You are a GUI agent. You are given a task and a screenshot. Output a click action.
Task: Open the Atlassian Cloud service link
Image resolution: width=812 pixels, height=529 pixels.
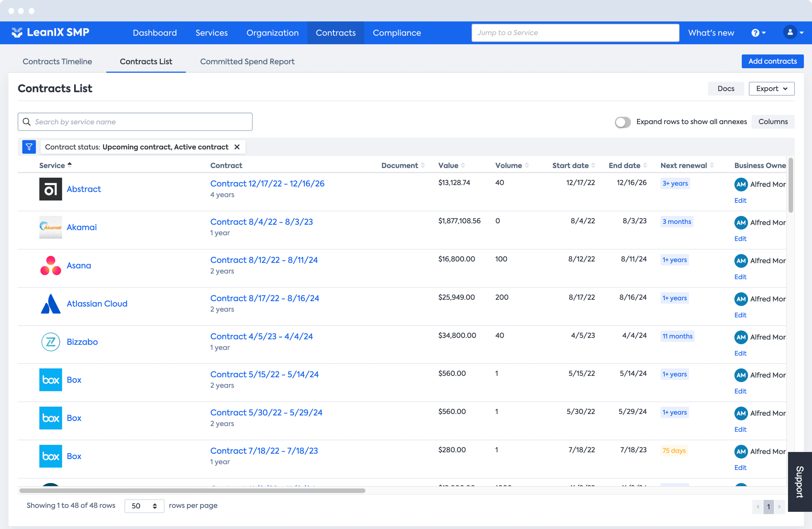point(97,303)
